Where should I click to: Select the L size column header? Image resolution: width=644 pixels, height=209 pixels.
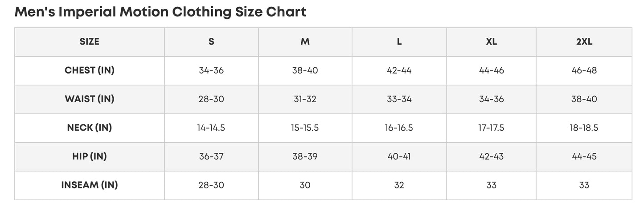click(399, 42)
